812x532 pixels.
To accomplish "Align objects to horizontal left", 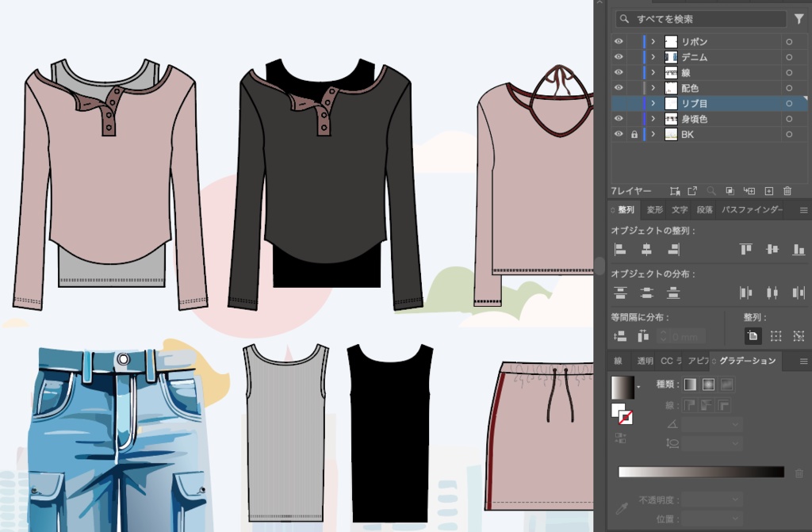I will [620, 250].
